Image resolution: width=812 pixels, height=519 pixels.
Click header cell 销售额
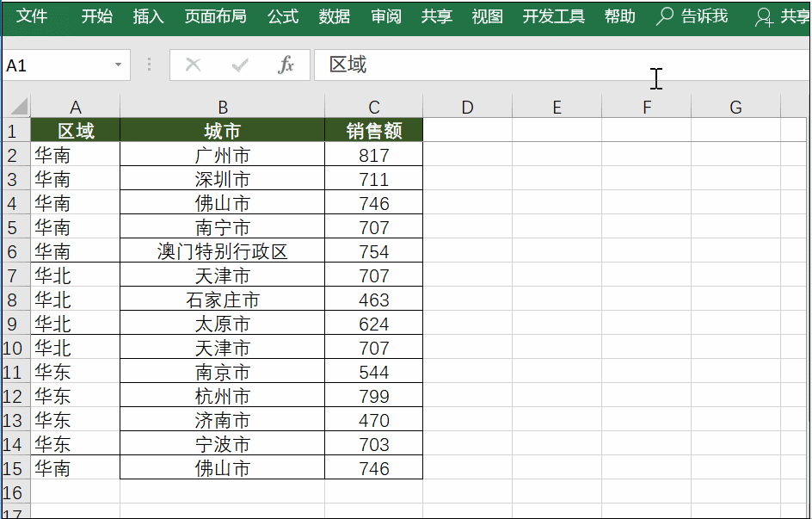tap(374, 130)
